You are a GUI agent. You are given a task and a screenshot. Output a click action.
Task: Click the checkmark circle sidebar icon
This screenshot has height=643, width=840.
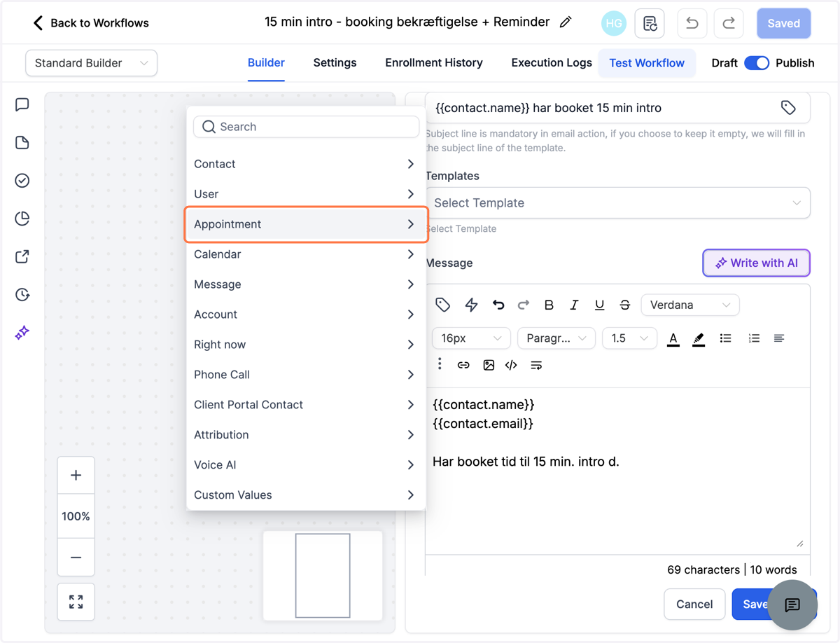[22, 181]
